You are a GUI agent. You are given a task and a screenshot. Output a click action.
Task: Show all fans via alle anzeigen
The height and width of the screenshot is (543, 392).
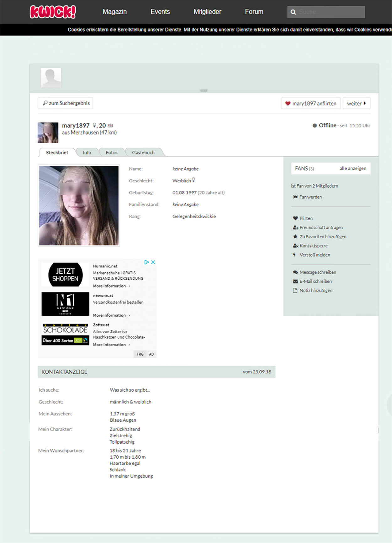point(353,168)
